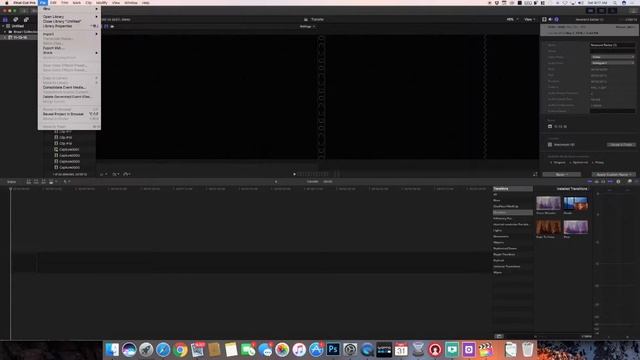640x360 pixels.
Task: Select the Video inspector icon
Action: pyautogui.click(x=544, y=20)
